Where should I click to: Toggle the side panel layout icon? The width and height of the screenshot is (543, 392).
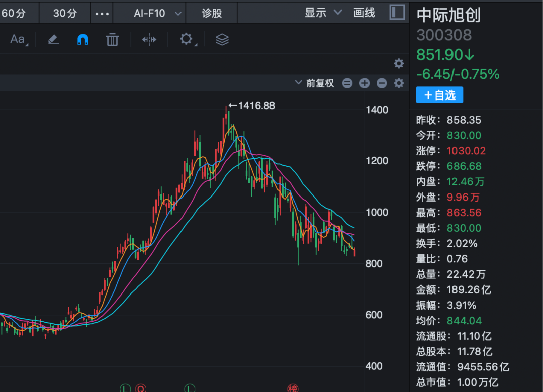[x=397, y=12]
